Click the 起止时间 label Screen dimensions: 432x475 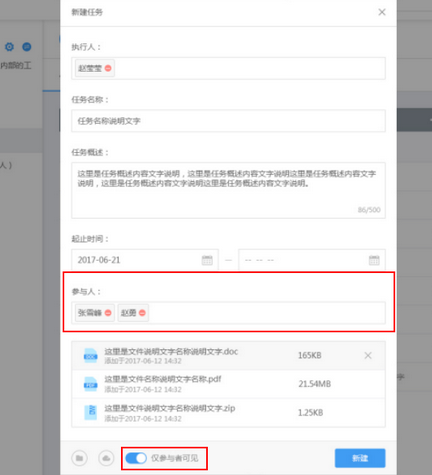(x=90, y=239)
